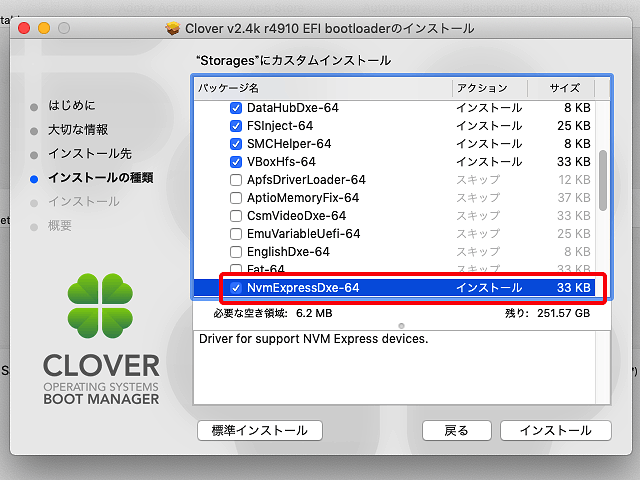Close the Clover installer window
The image size is (640, 480).
click(24, 28)
